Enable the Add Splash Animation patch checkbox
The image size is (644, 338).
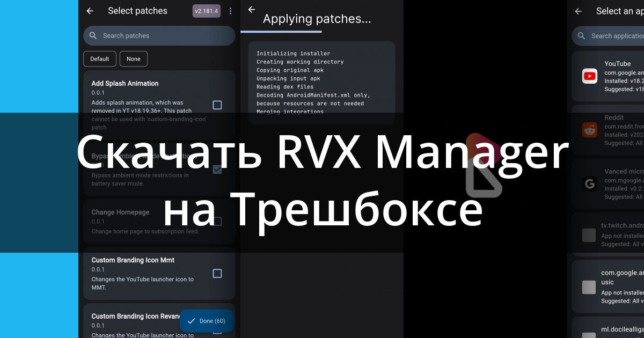[217, 105]
